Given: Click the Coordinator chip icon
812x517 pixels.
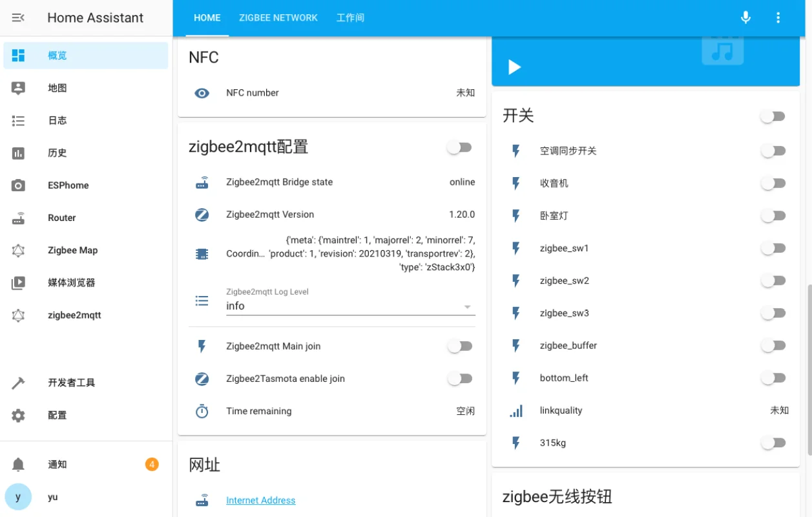Looking at the screenshot, I should 202,254.
